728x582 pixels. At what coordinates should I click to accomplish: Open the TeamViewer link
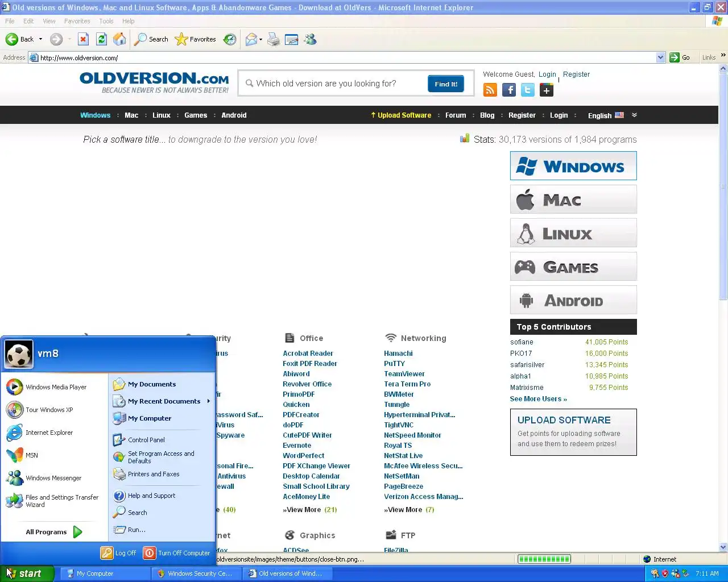pyautogui.click(x=404, y=373)
